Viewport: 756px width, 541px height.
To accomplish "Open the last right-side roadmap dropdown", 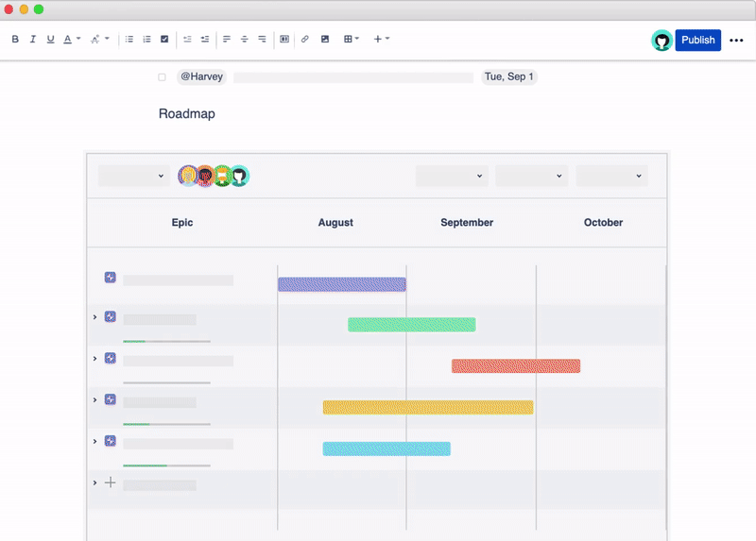I will (x=611, y=176).
